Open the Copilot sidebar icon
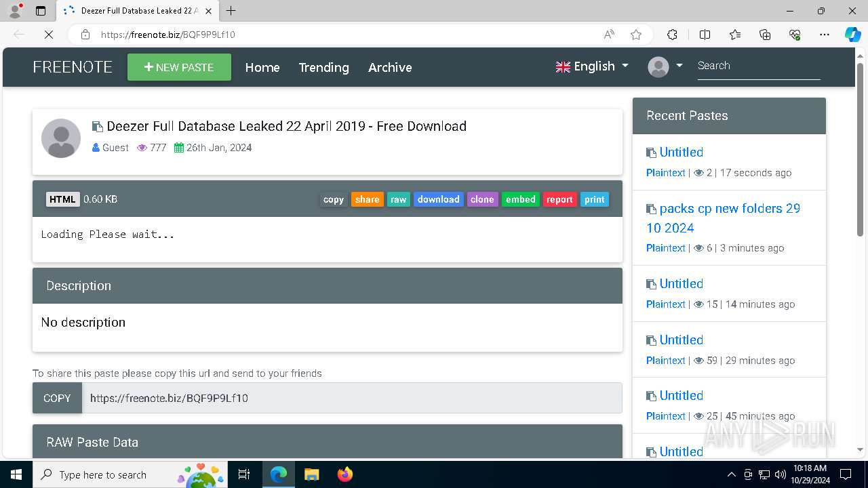The width and height of the screenshot is (868, 488). point(852,35)
